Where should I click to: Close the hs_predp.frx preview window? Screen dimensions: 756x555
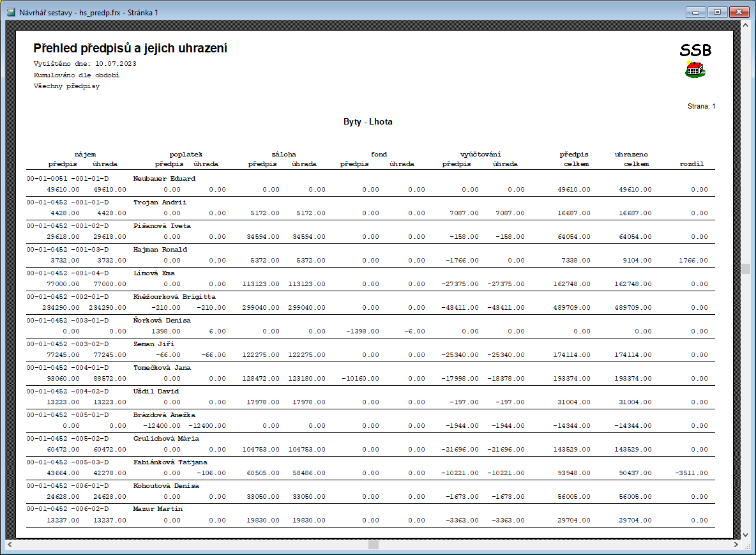pyautogui.click(x=739, y=12)
